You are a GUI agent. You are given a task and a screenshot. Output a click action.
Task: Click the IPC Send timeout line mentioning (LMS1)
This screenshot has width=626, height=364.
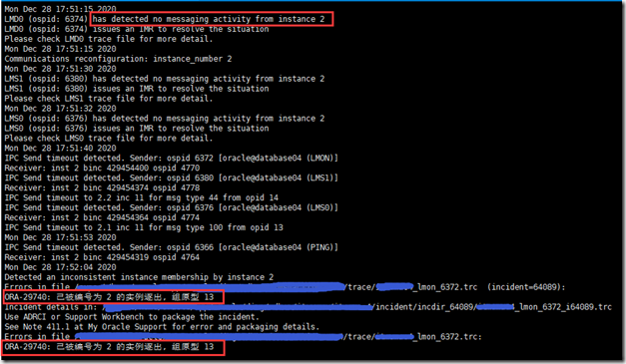[x=172, y=178]
